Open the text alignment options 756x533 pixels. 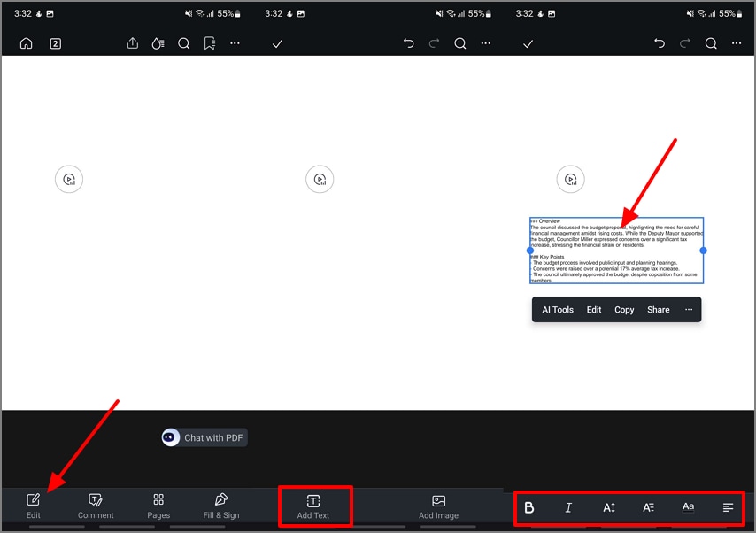(728, 507)
